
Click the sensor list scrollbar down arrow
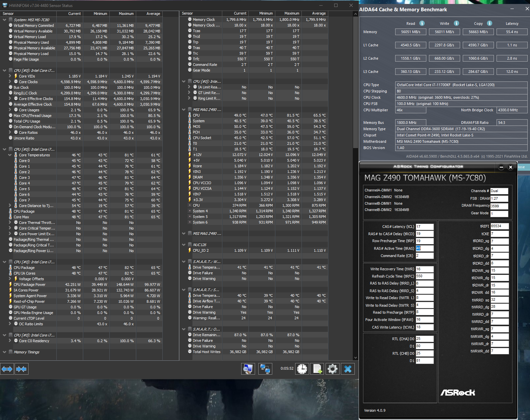[x=356, y=358]
